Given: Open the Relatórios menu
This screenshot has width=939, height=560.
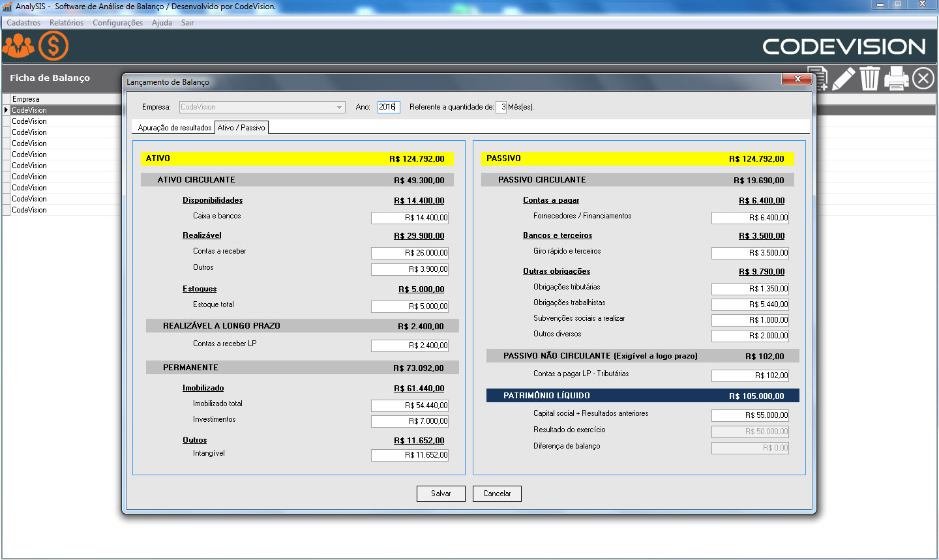Looking at the screenshot, I should tap(67, 23).
